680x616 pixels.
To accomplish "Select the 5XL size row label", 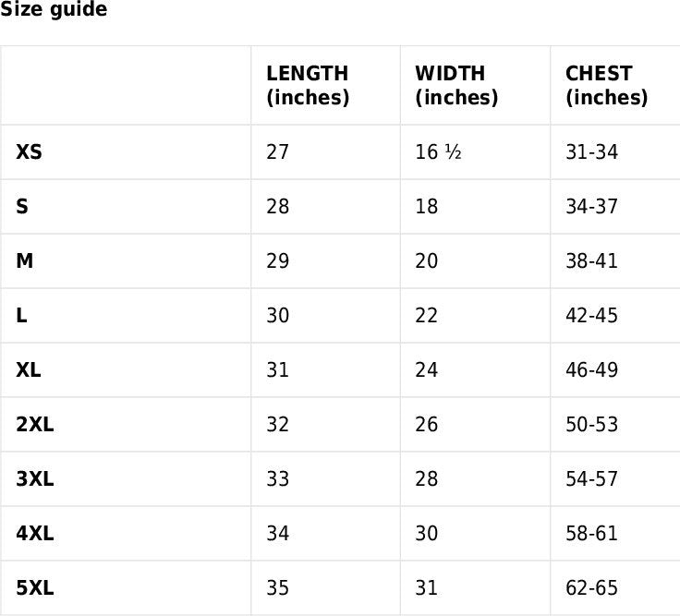I will 35,587.
